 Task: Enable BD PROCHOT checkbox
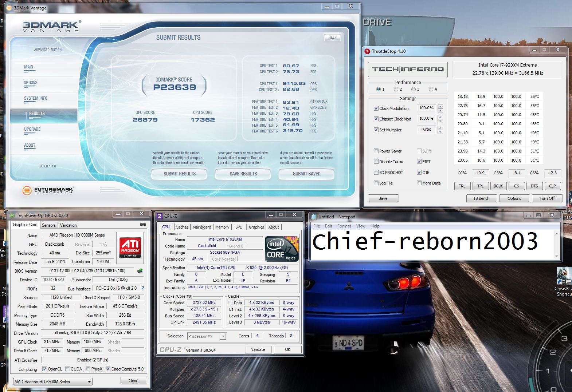(x=376, y=173)
